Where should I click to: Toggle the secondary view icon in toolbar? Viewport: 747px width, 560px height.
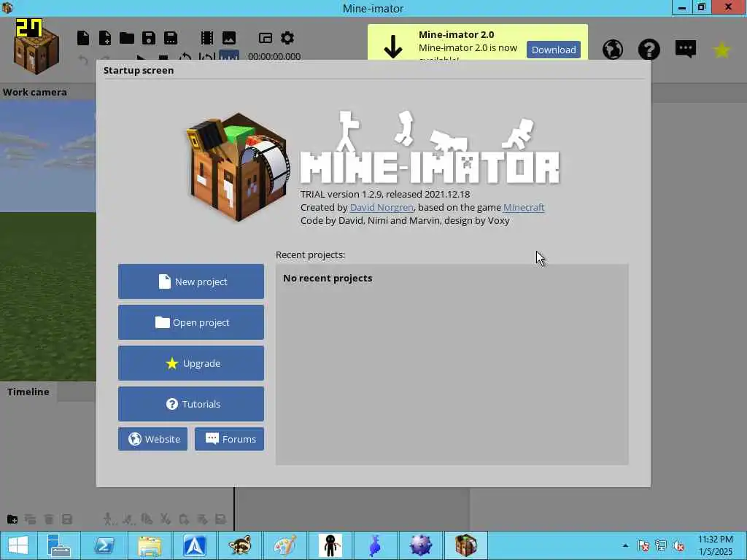pos(266,38)
